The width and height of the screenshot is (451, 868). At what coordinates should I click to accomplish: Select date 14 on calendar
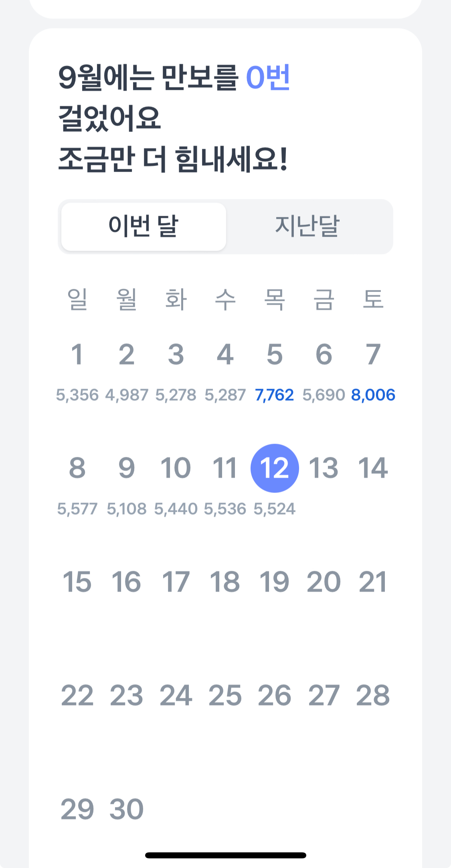point(373,468)
